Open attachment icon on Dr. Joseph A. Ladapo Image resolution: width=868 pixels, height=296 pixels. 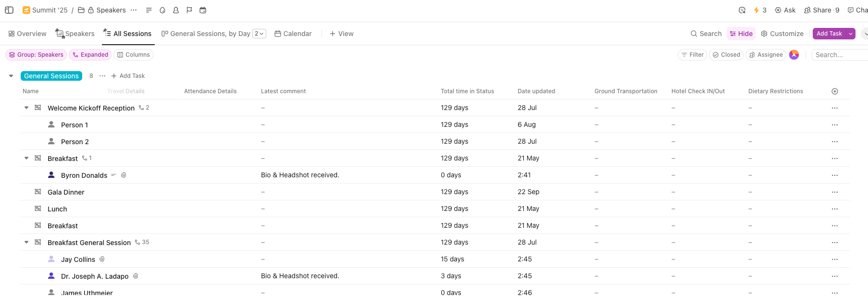(136, 276)
